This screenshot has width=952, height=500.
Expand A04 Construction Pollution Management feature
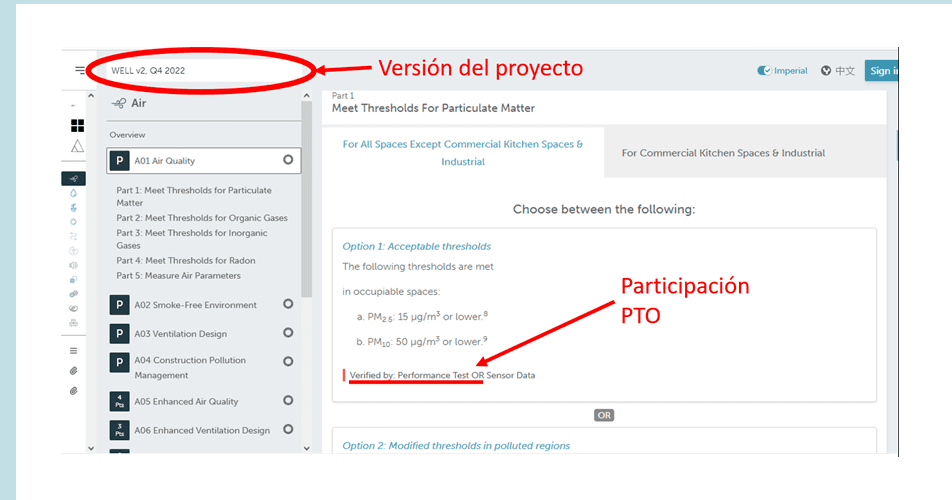[190, 367]
